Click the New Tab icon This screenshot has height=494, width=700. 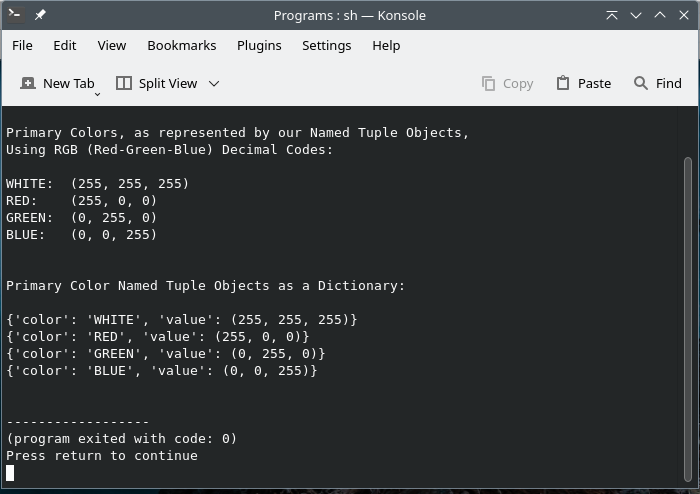click(28, 83)
